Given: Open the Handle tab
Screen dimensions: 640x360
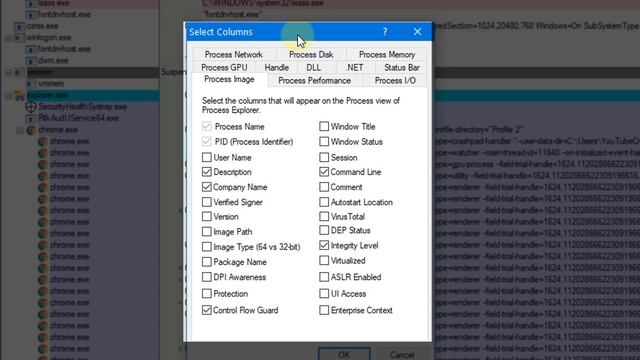Looking at the screenshot, I should point(276,67).
